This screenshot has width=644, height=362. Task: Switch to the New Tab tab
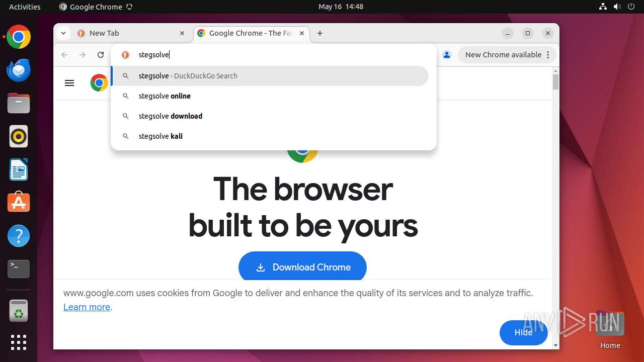tap(131, 33)
